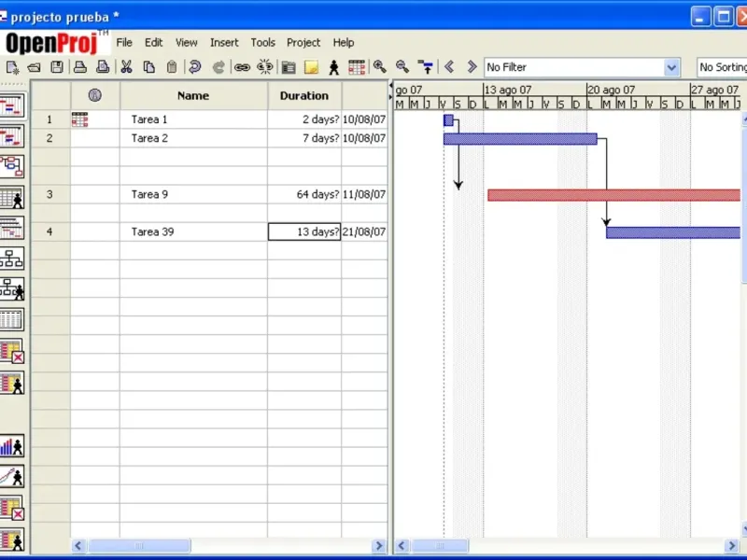Open the Insert menu
Screen dimensions: 747x560
[224, 42]
